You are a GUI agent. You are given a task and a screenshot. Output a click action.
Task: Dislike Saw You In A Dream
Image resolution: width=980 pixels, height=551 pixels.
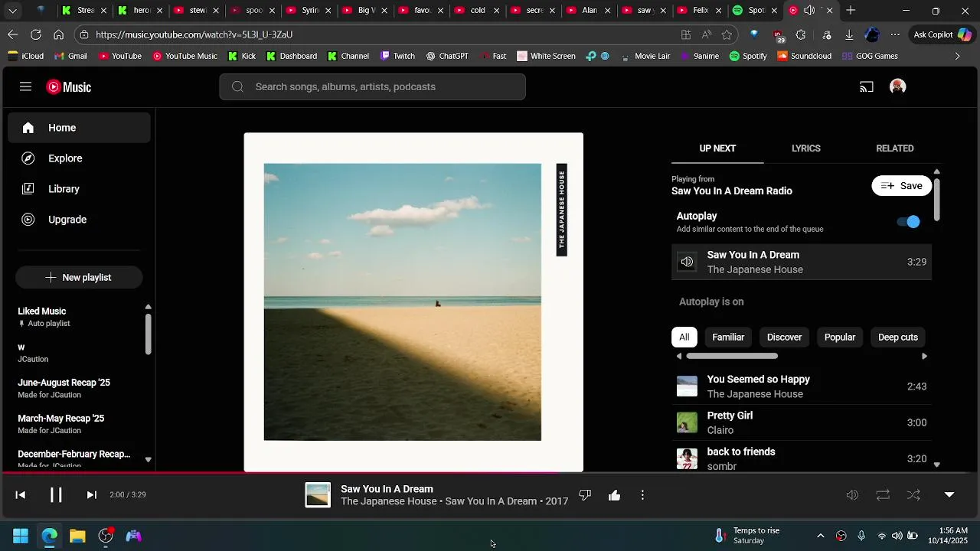coord(585,495)
